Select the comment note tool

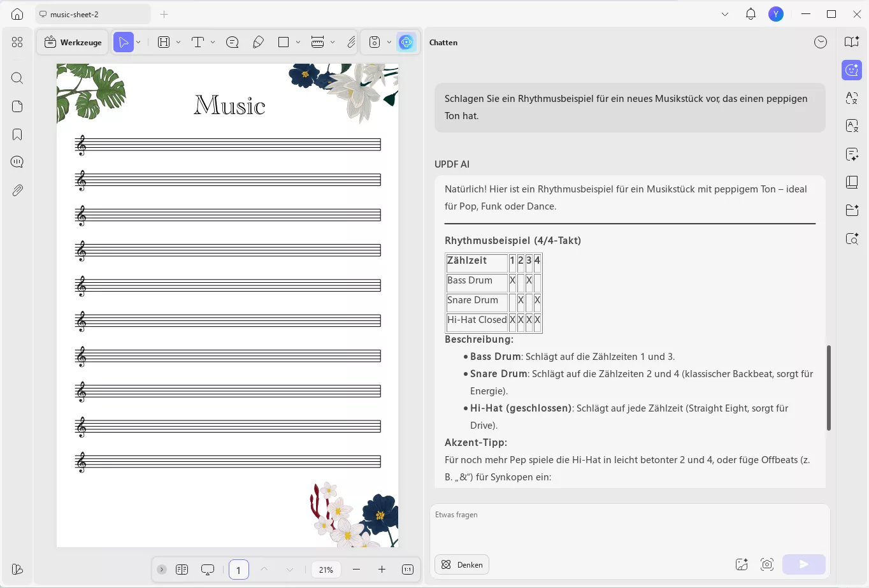[233, 42]
